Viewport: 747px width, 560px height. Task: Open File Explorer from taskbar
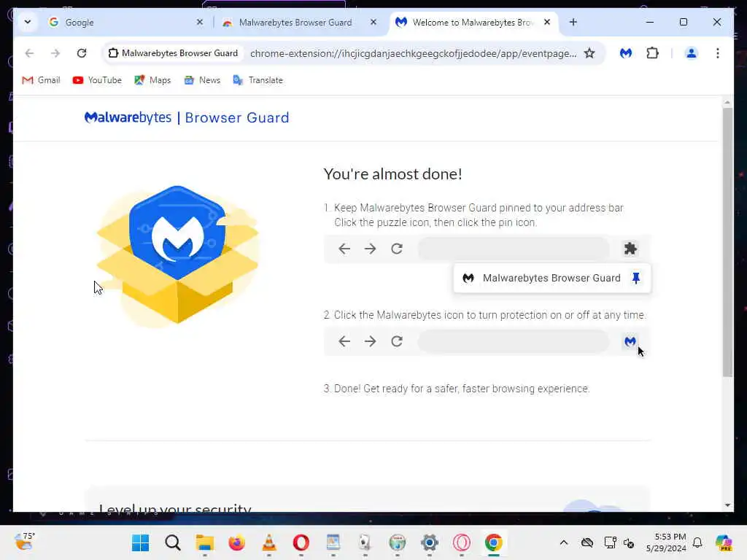click(205, 542)
